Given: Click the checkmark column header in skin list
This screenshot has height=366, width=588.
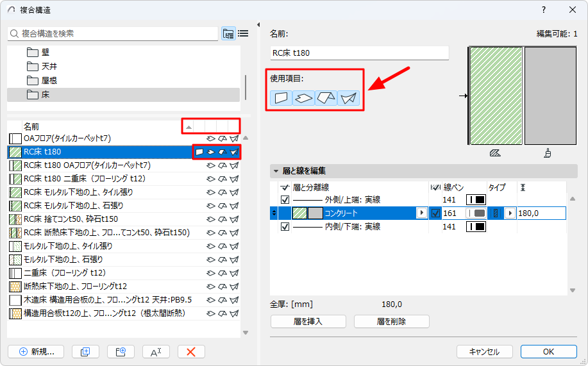Looking at the screenshot, I should [x=285, y=187].
